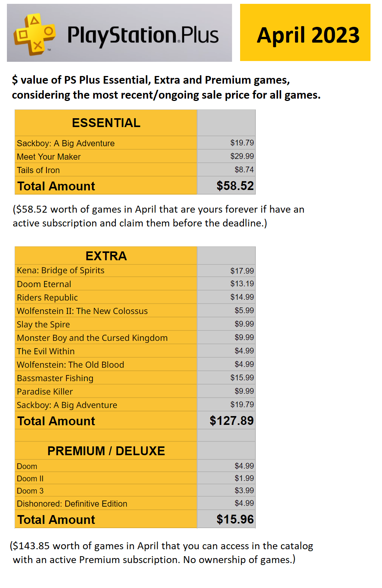This screenshot has width=382, height=588.
Task: Click the PlayStation Plus banner text
Action: coord(143,35)
